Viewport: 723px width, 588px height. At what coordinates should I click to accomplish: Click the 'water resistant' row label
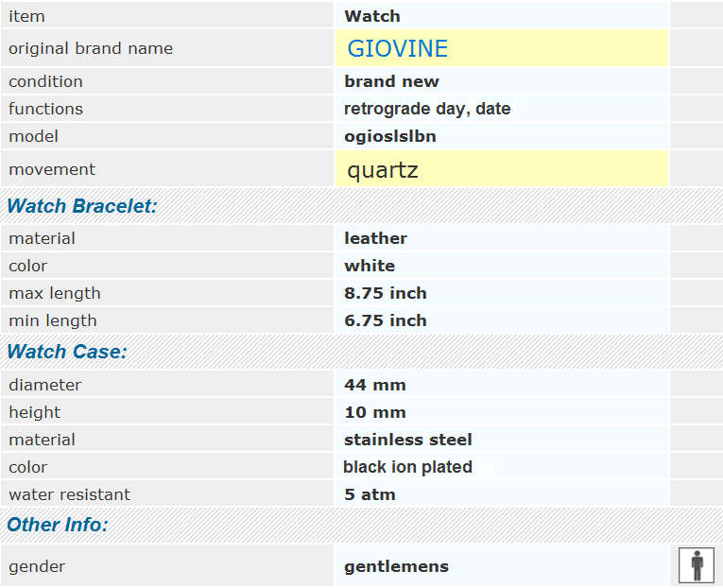coord(70,494)
